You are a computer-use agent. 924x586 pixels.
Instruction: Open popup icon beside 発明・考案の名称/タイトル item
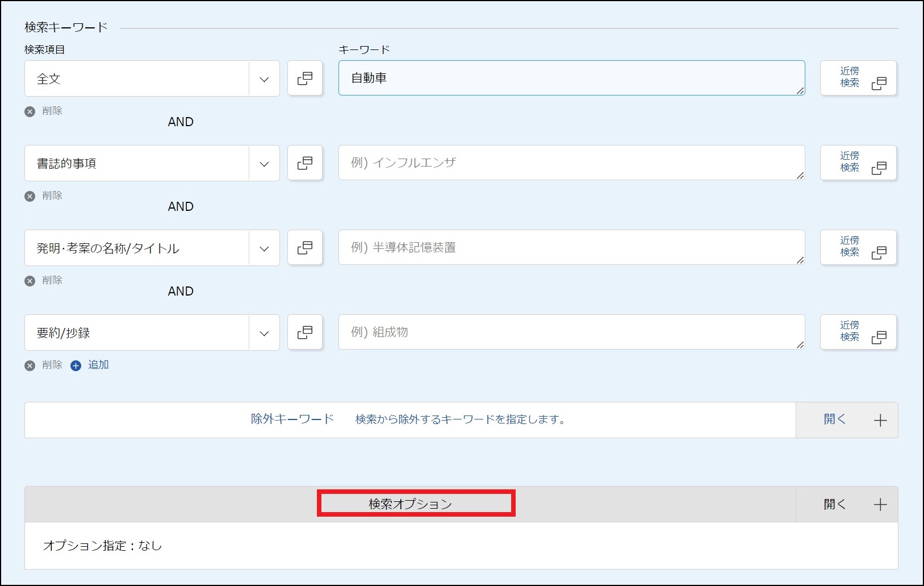[x=305, y=248]
